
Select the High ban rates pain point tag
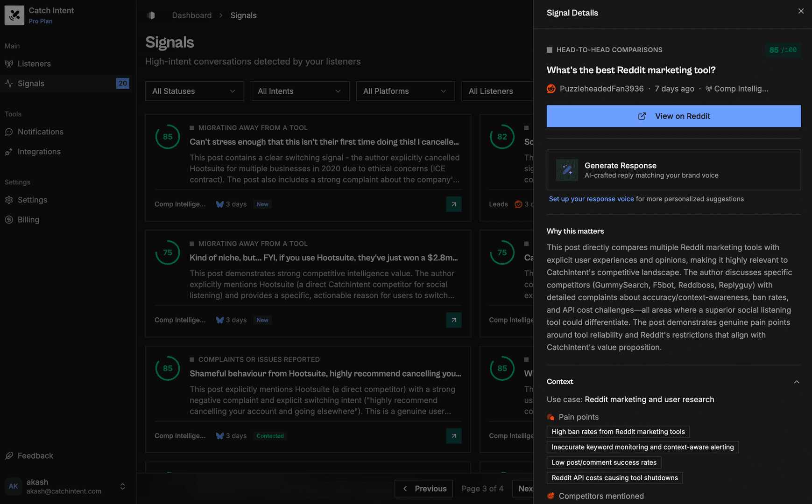coord(618,432)
